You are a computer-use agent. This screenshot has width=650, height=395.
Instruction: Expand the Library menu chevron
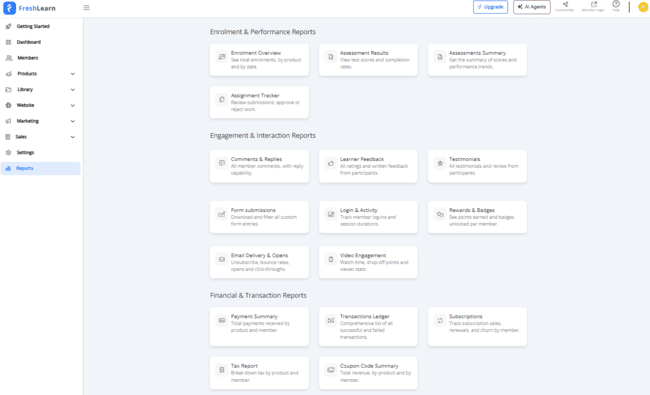73,90
